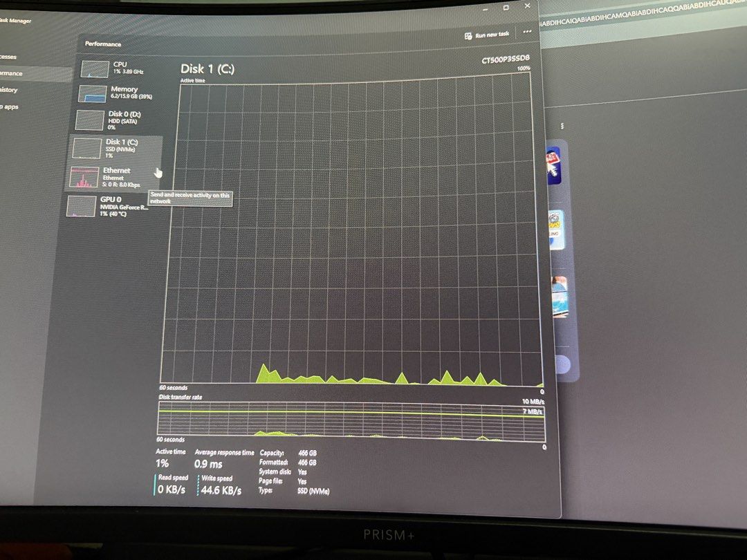Click the CPU mini usage graph thumbnail
Viewport: 747px width, 560px height.
coord(94,68)
